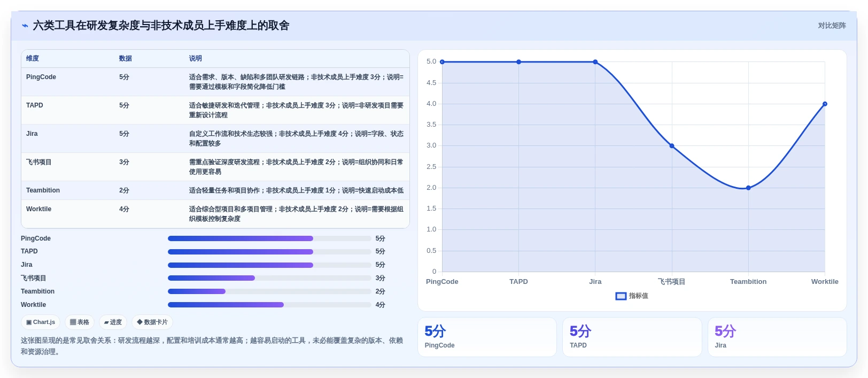Click the x-axis label Teambition
This screenshot has width=868, height=378.
(x=748, y=282)
